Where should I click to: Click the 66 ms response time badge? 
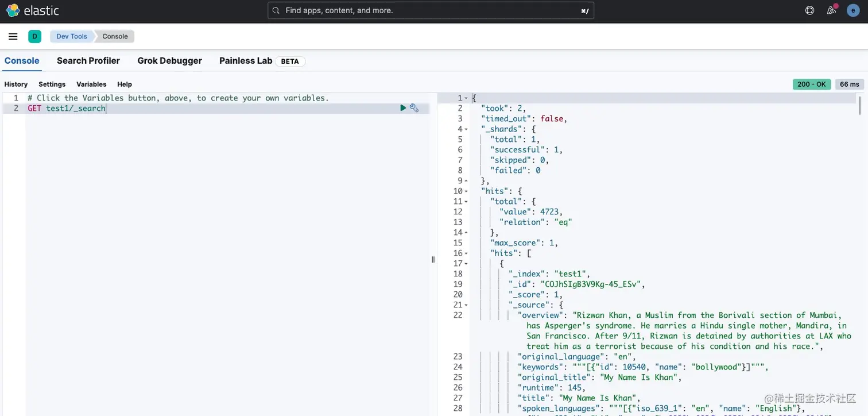(x=850, y=84)
